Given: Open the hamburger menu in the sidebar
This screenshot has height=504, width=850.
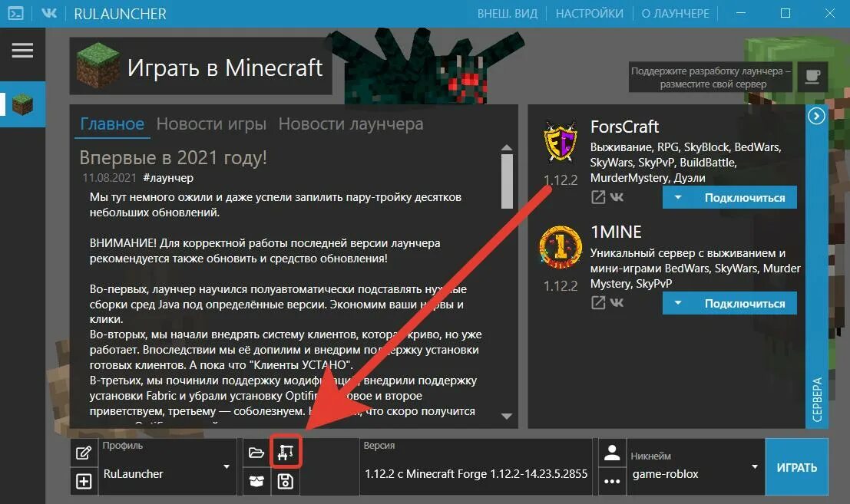Looking at the screenshot, I should tap(22, 51).
